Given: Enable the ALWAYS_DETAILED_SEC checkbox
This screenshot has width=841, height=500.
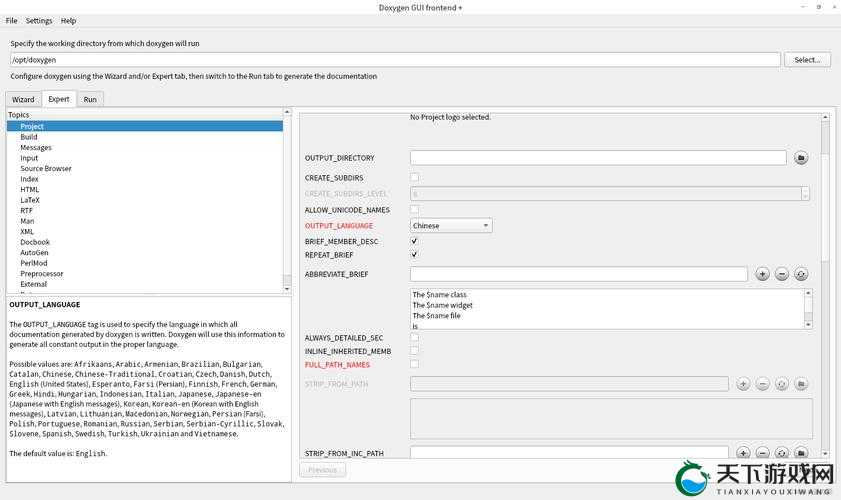Looking at the screenshot, I should [414, 337].
